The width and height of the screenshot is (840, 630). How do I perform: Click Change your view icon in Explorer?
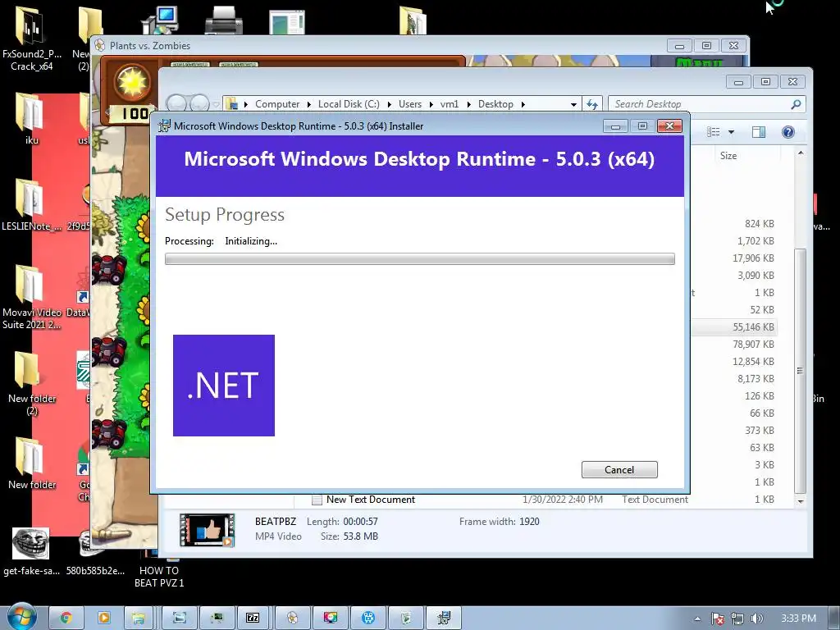713,132
